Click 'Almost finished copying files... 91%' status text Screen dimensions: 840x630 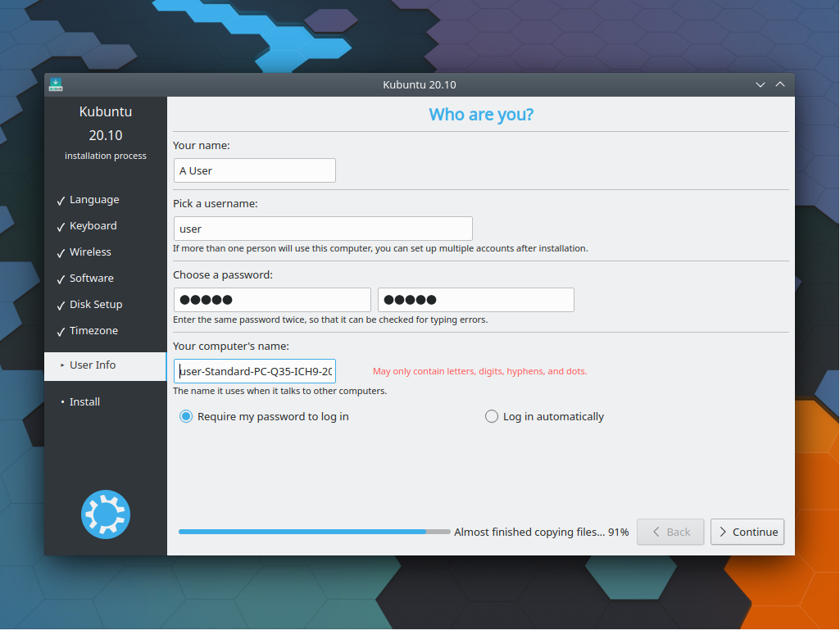click(542, 532)
